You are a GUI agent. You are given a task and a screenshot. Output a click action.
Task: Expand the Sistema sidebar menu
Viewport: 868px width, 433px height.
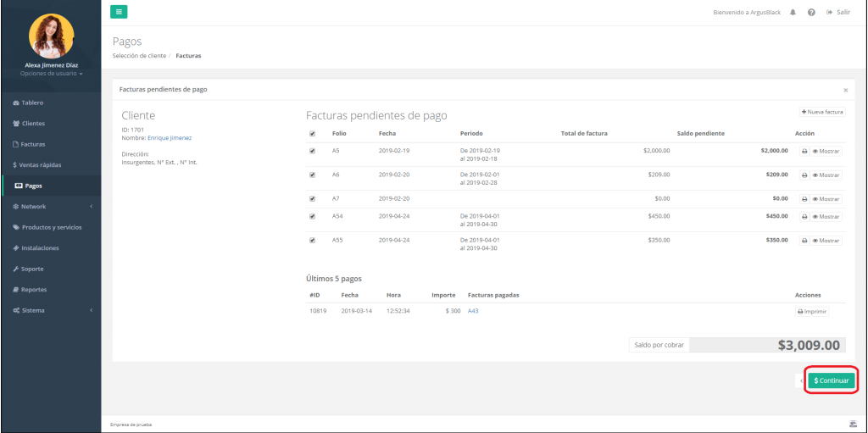pyautogui.click(x=51, y=311)
